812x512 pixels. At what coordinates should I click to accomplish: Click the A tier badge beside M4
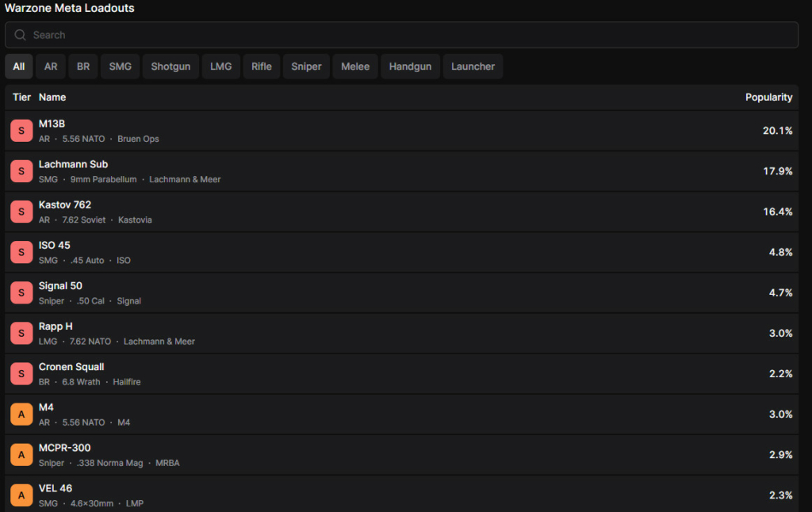(x=21, y=414)
